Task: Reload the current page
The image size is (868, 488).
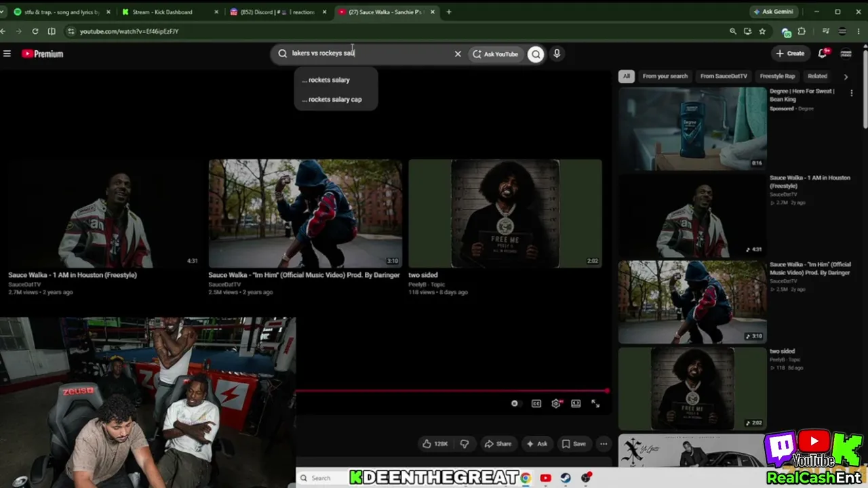Action: [35, 31]
